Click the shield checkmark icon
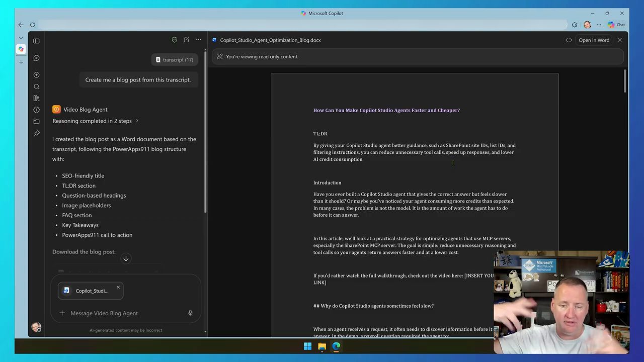The width and height of the screenshot is (644, 362). point(175,40)
